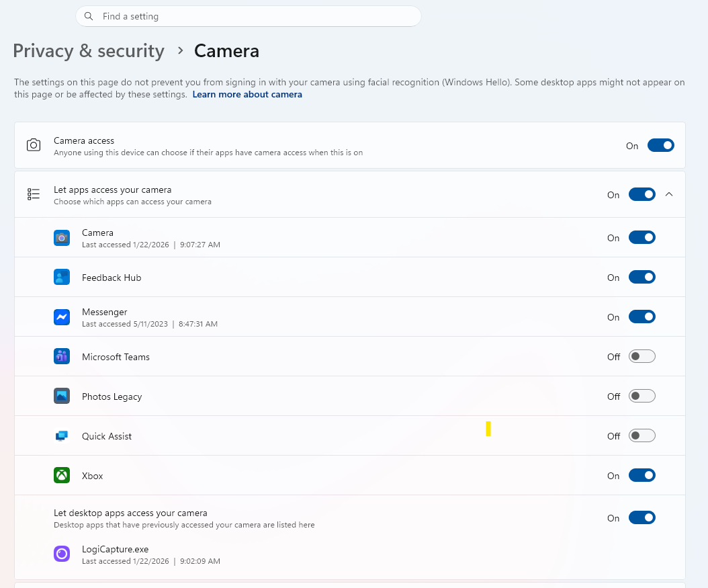Click the "Feedback Hub" label
Image resolution: width=708 pixels, height=588 pixels.
pyautogui.click(x=112, y=278)
